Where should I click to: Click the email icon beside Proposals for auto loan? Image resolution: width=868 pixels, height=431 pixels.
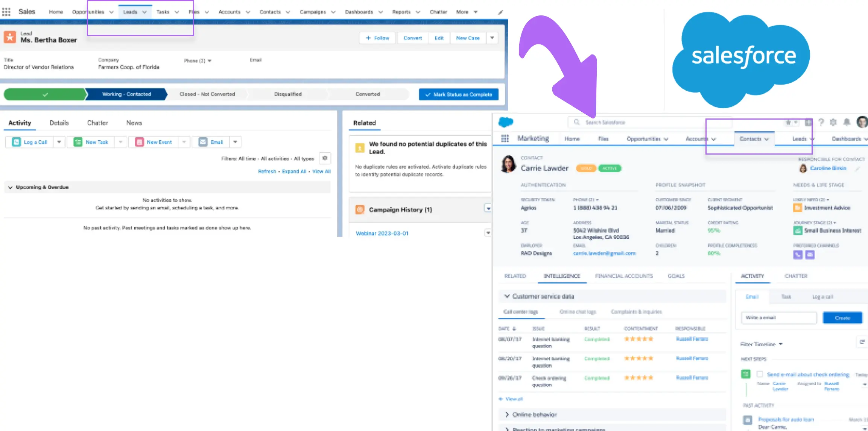pos(748,420)
